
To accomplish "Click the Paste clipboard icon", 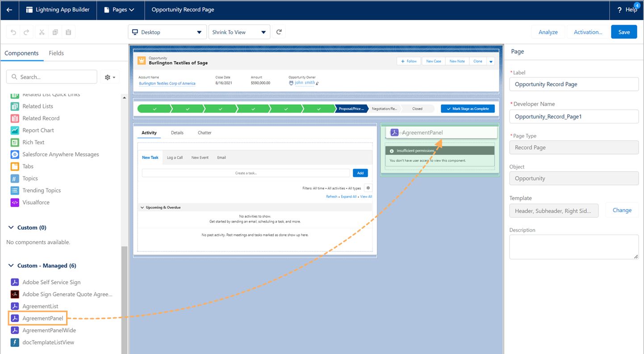I will [68, 32].
